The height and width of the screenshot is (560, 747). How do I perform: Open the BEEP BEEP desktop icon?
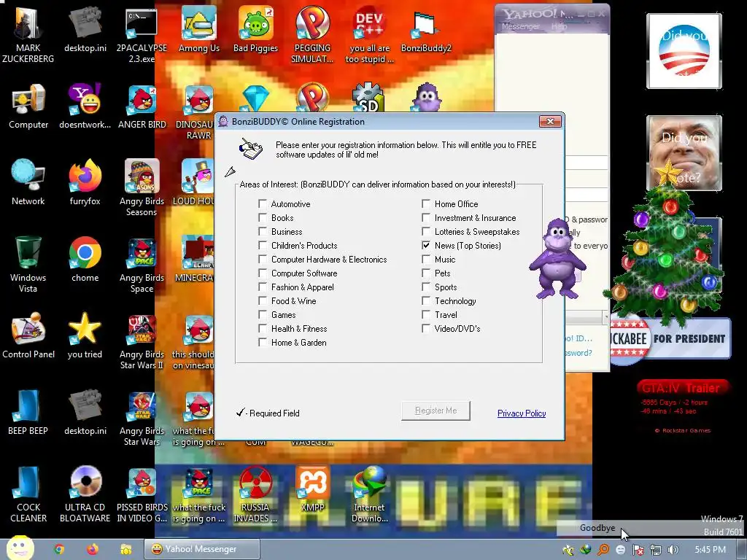(x=28, y=413)
